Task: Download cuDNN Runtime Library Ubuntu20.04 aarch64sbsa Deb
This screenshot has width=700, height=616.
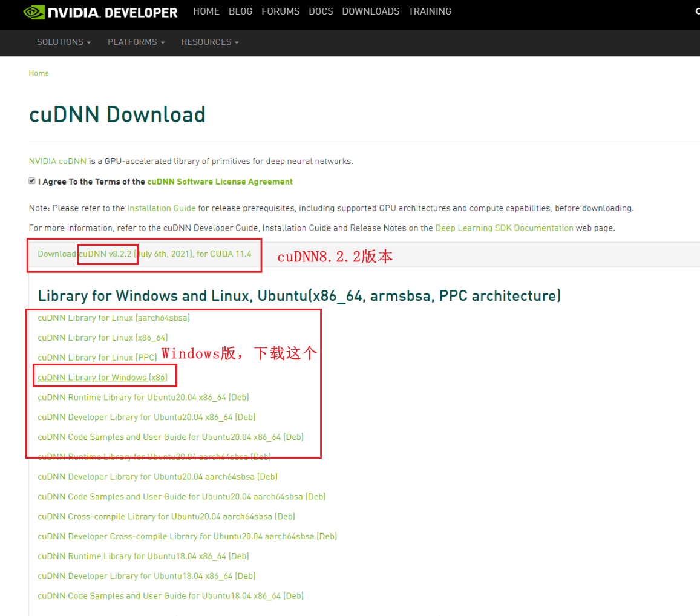Action: point(154,457)
